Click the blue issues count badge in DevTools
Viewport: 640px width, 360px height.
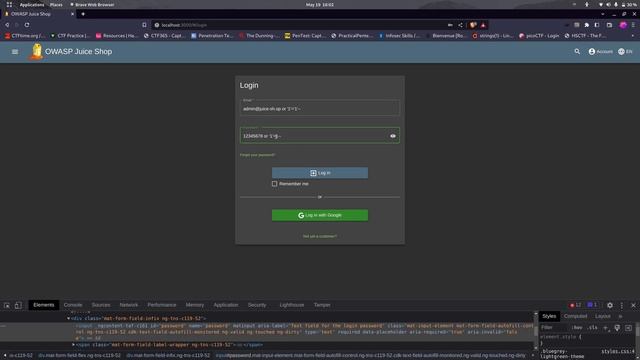pos(592,305)
